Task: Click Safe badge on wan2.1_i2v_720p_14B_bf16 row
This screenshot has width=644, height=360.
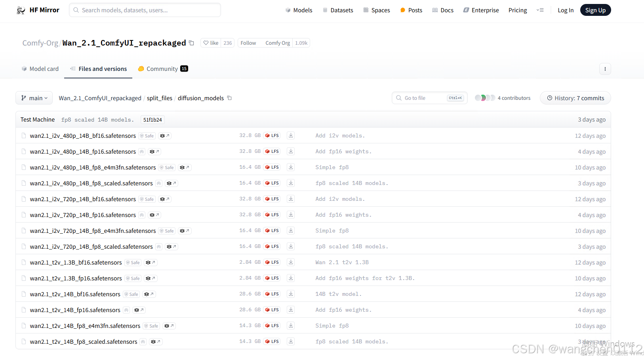Action: [x=147, y=199]
